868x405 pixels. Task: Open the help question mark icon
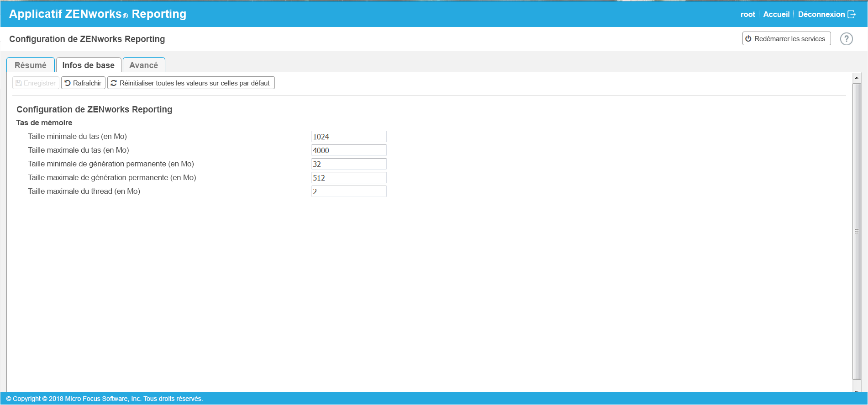point(846,39)
